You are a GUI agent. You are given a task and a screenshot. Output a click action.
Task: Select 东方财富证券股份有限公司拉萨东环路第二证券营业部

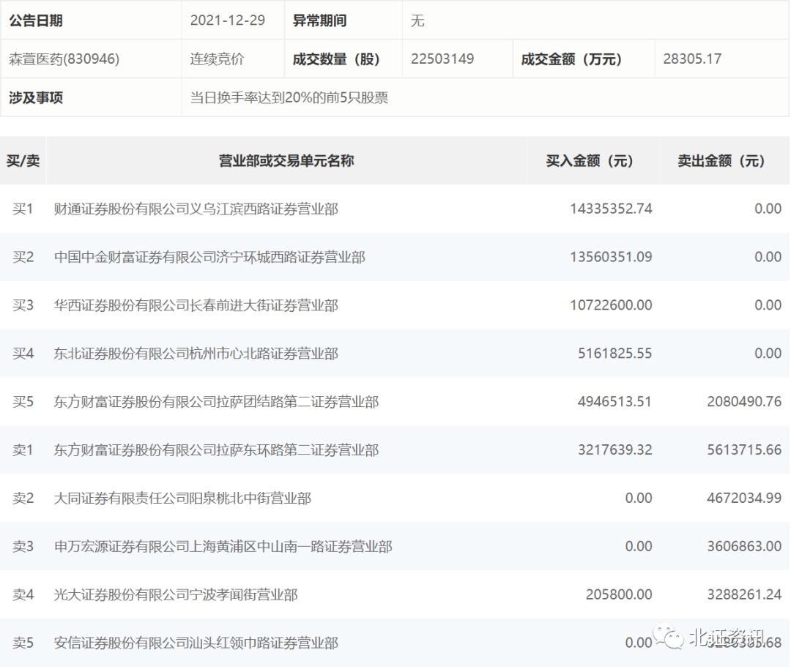(216, 449)
